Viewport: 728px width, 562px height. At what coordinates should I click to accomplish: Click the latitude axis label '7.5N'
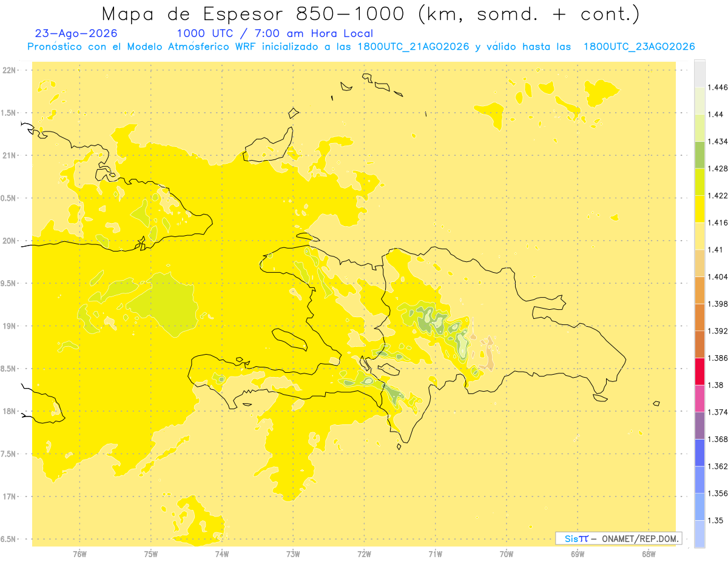[x=9, y=454]
